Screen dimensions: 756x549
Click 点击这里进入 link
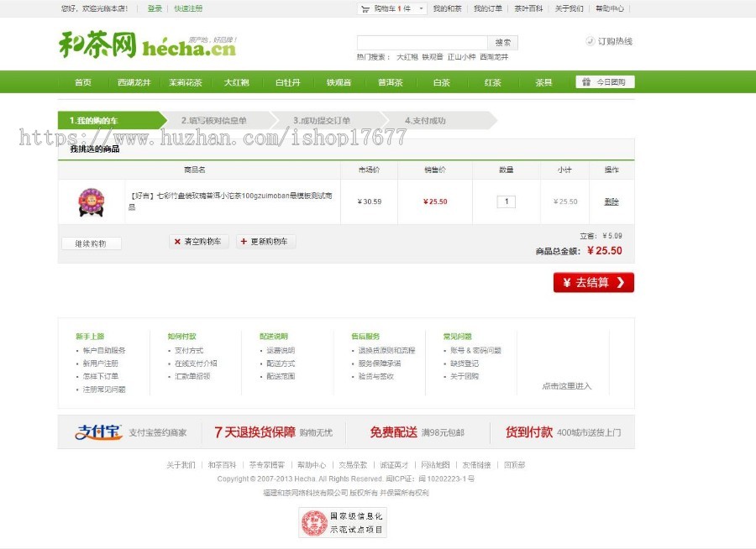coord(566,386)
